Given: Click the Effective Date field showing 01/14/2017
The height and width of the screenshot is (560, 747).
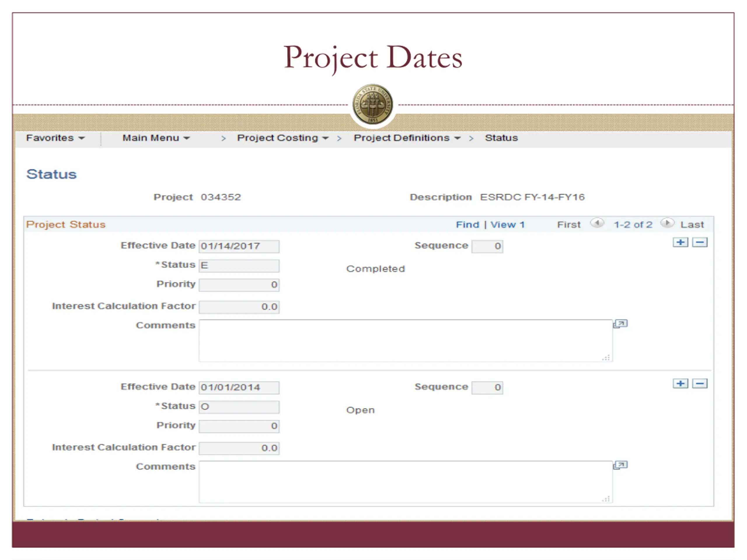Looking at the screenshot, I should (x=239, y=246).
